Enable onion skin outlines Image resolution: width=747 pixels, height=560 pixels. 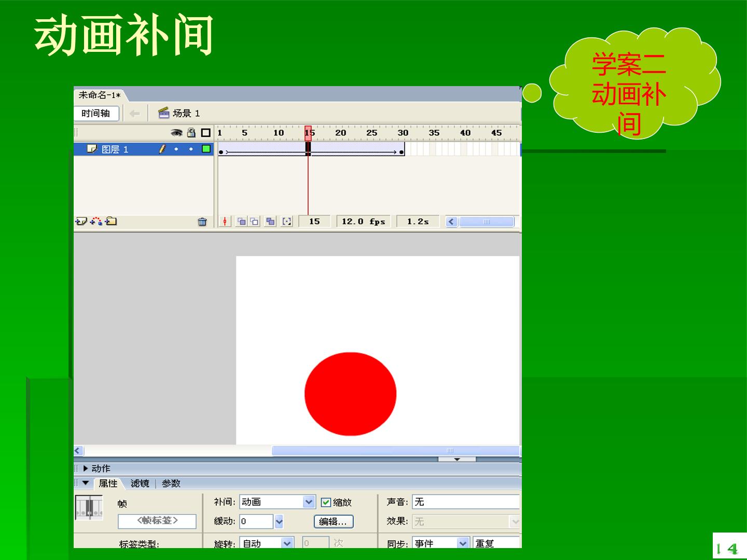point(254,221)
